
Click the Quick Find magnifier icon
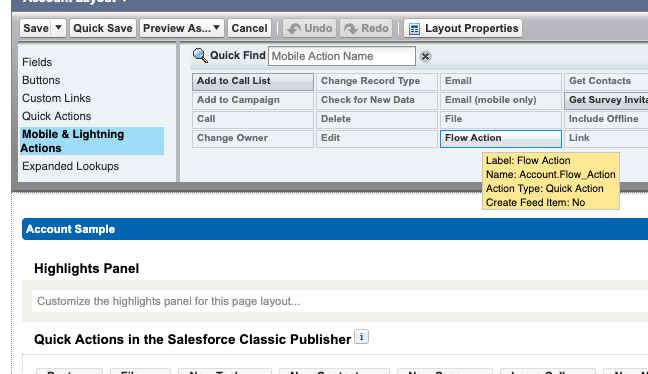coord(200,55)
